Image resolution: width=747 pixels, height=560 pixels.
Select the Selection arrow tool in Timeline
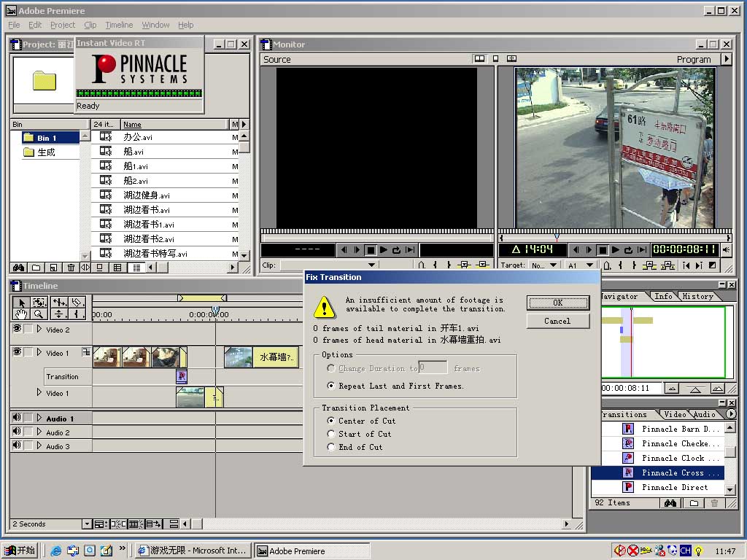(x=21, y=302)
